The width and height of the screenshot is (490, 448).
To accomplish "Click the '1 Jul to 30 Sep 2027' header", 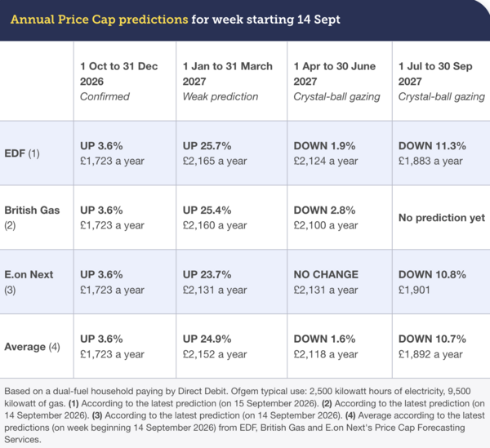I will pos(441,81).
